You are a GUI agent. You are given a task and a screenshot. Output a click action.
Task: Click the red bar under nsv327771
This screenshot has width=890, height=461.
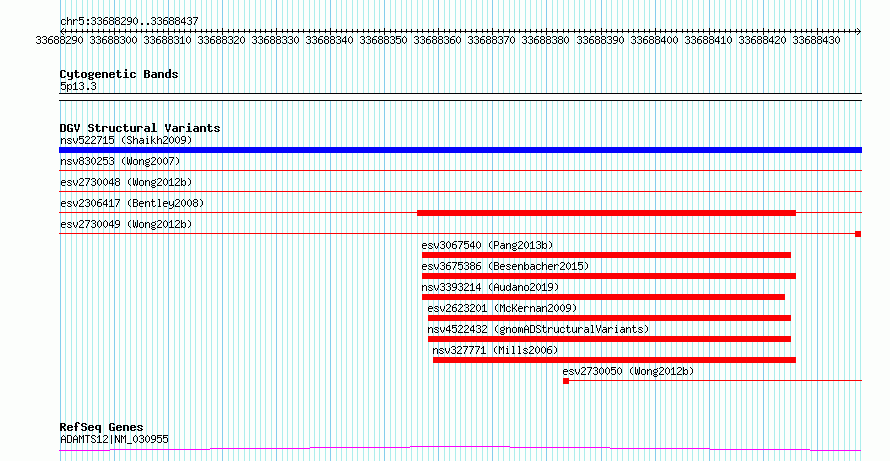(614, 360)
